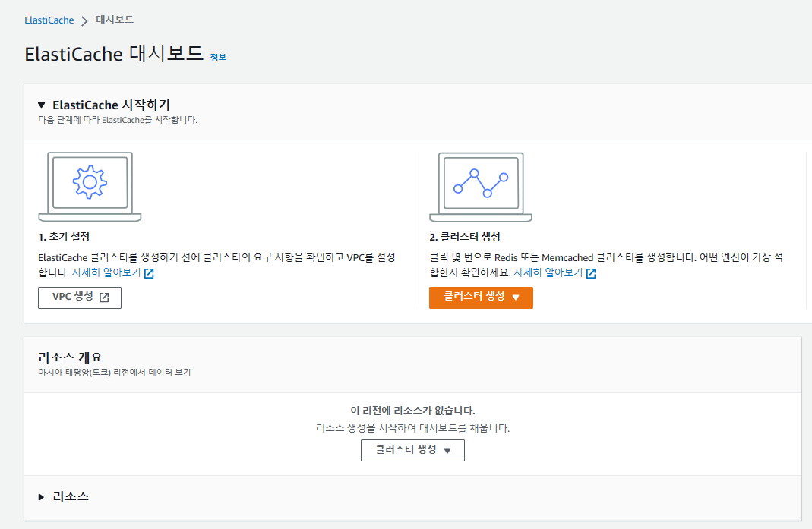Click 다음 단계에 따라 ElastiCache를 시작합니다 subtitle
Screen dimensions: 812x529
tap(118, 120)
